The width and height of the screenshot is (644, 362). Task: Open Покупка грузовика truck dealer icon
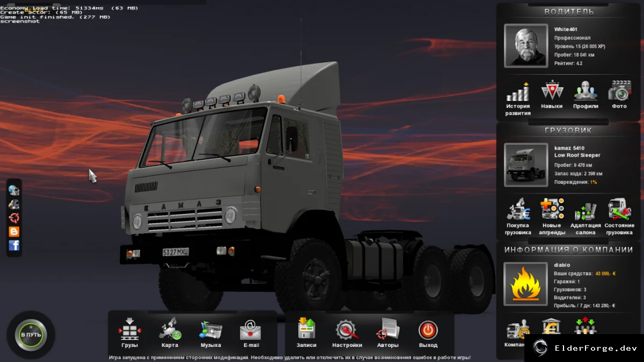click(x=518, y=209)
